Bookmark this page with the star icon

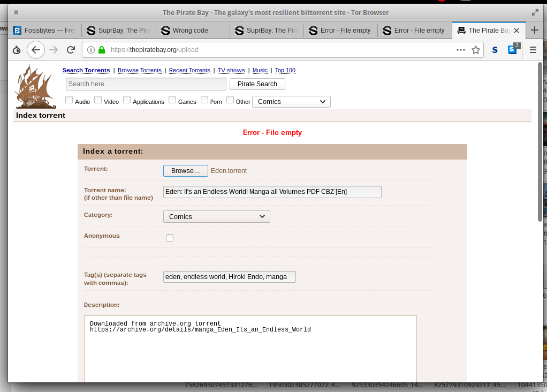coord(476,50)
